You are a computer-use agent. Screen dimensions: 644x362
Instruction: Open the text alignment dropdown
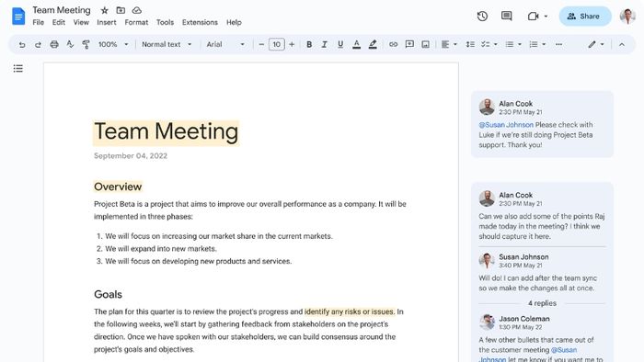click(449, 44)
